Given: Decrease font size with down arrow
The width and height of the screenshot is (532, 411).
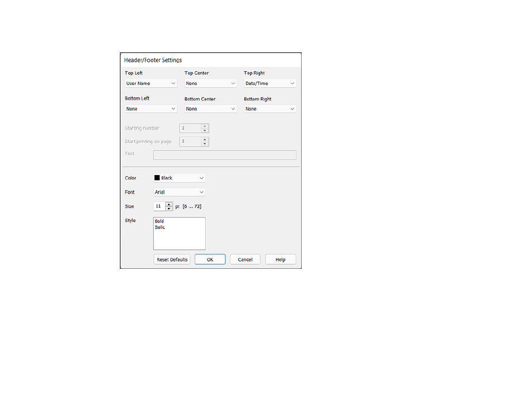Looking at the screenshot, I should 168,209.
